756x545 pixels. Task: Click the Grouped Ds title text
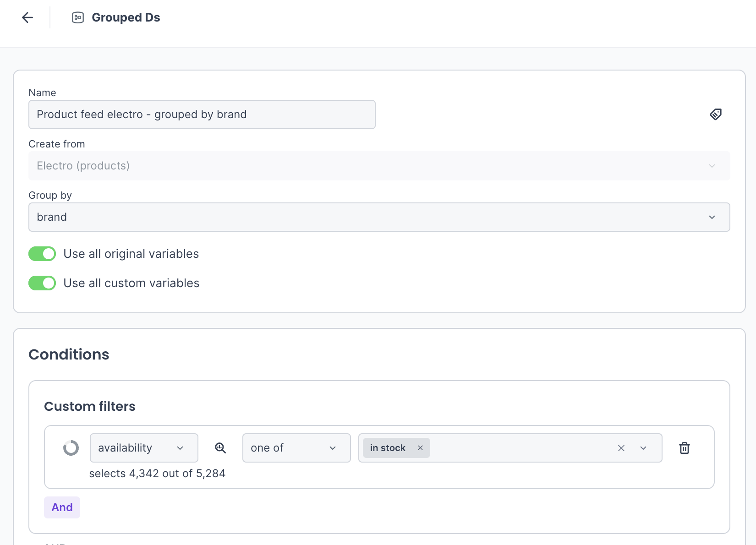126,17
